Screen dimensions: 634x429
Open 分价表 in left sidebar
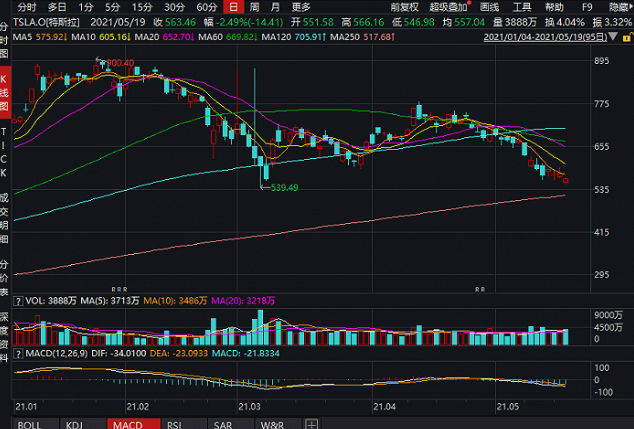tap(4, 278)
